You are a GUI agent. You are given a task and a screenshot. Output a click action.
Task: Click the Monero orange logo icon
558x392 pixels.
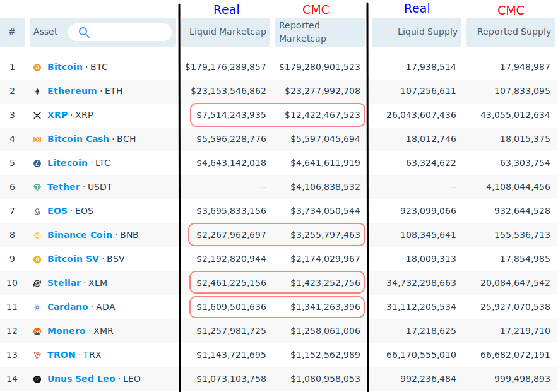click(x=37, y=331)
